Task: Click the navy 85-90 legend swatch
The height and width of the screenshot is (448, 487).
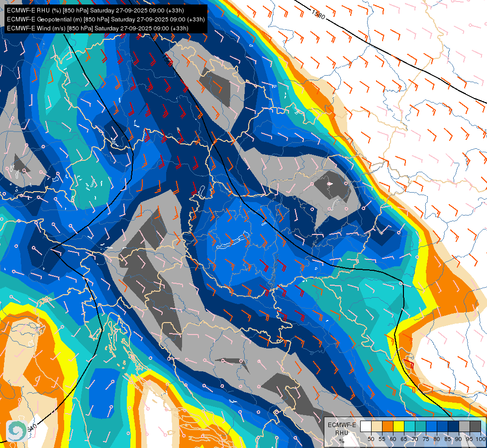Action: pyautogui.click(x=454, y=426)
